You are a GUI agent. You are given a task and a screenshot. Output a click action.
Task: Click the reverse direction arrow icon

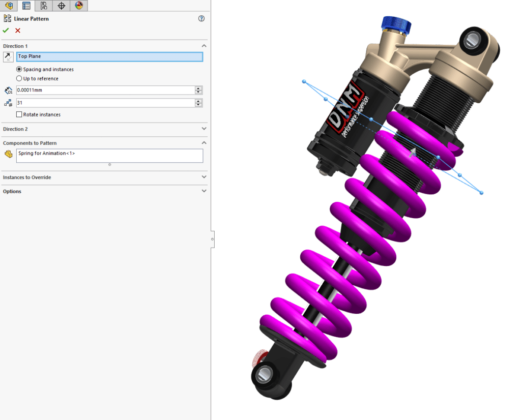7,56
